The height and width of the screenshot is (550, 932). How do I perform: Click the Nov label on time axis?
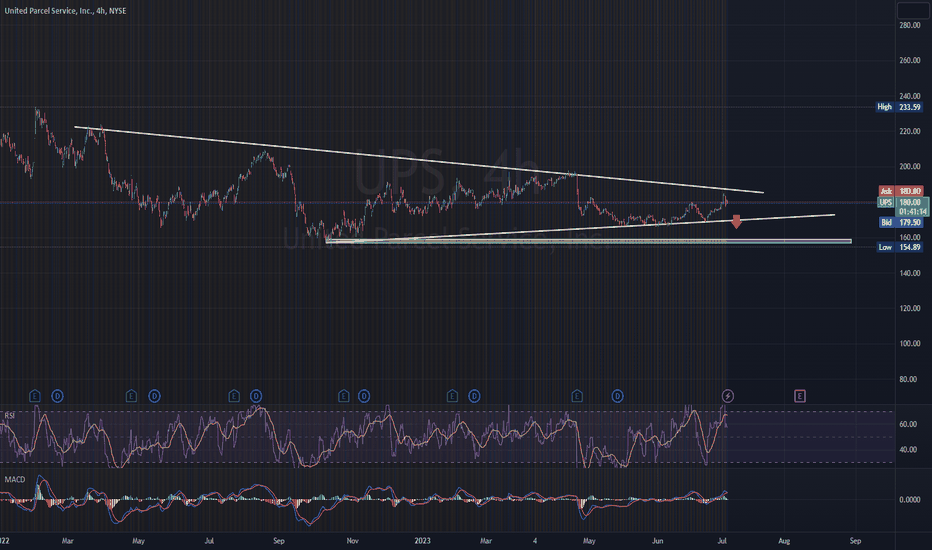pos(352,541)
